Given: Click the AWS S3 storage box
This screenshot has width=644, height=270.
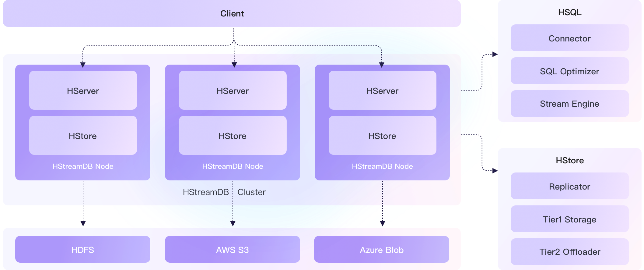Looking at the screenshot, I should point(233,250).
